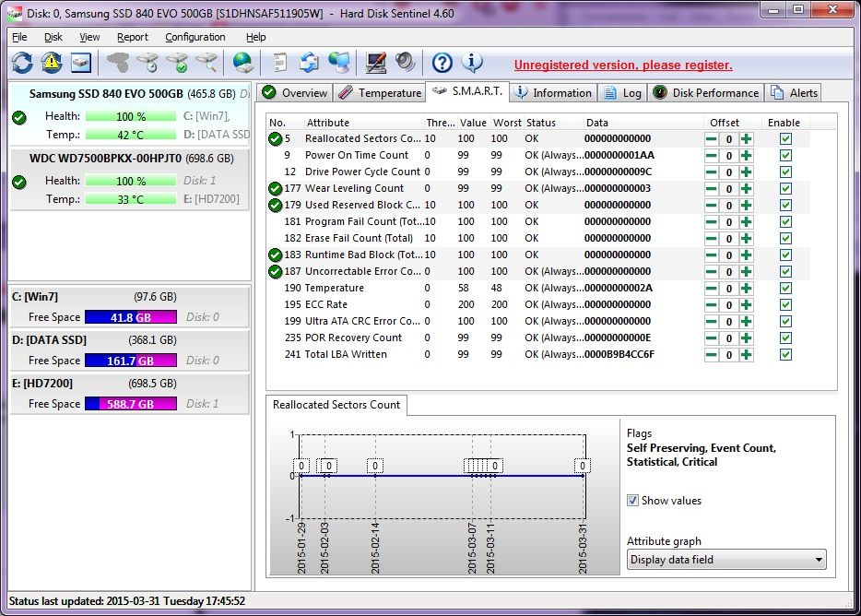The width and height of the screenshot is (861, 616).
Task: Open the blue question mark help icon
Action: pos(442,63)
